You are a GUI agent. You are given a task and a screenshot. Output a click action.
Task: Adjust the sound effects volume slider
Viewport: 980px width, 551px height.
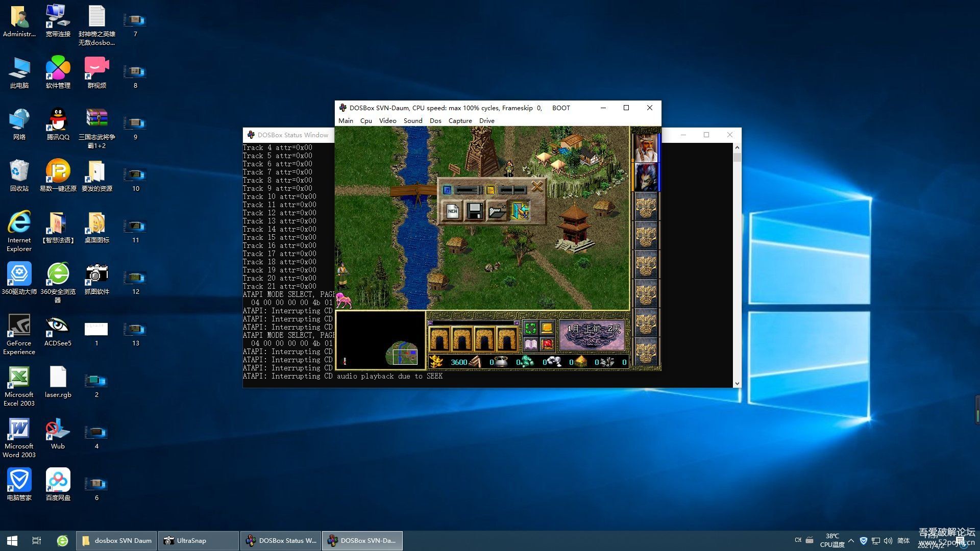(x=512, y=190)
